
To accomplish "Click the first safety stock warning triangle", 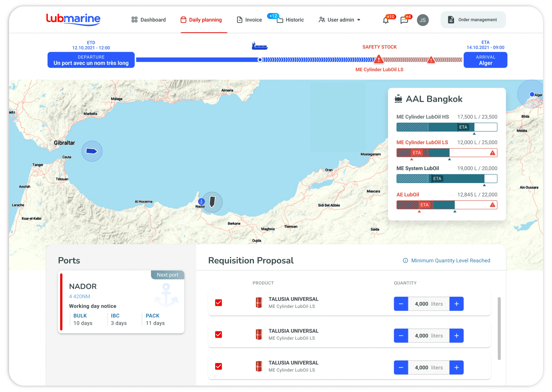I will pyautogui.click(x=379, y=59).
